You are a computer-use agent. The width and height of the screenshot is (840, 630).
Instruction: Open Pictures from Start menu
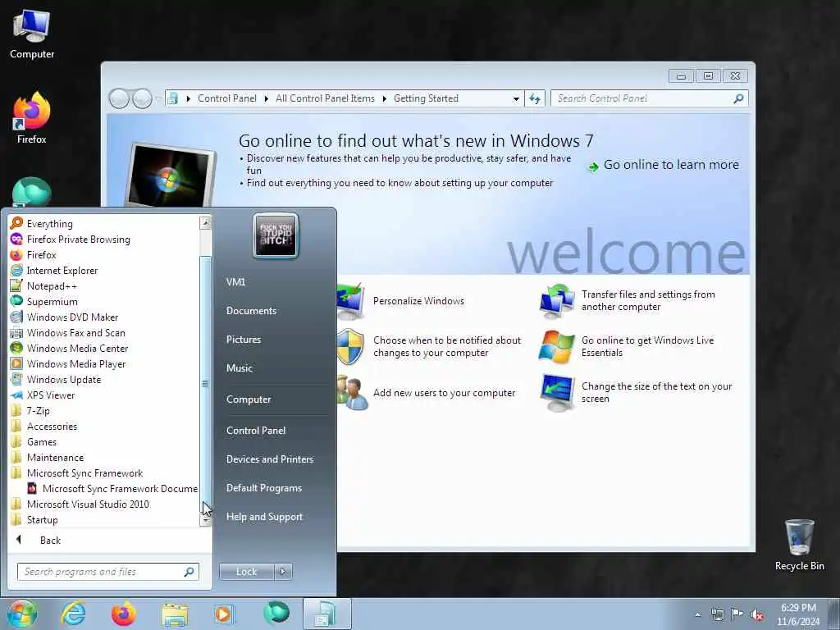pyautogui.click(x=244, y=340)
